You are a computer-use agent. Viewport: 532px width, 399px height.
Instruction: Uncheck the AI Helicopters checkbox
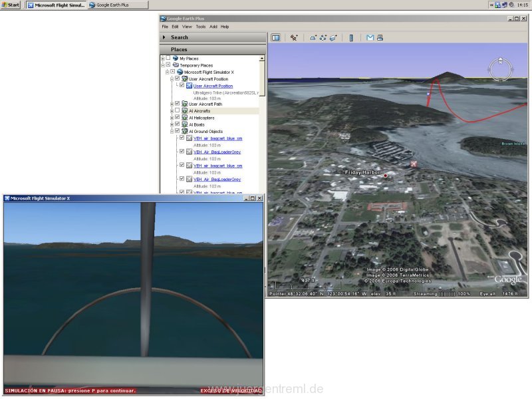pyautogui.click(x=177, y=118)
